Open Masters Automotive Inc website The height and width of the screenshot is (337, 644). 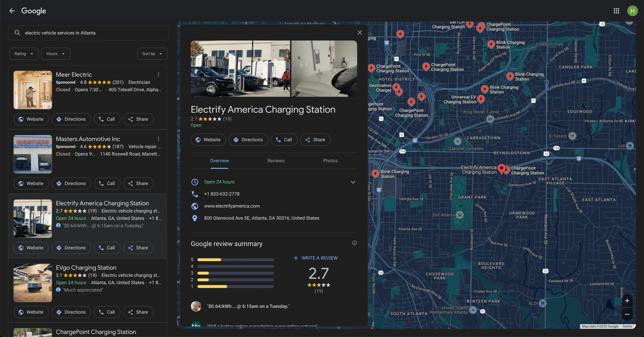pyautogui.click(x=31, y=184)
